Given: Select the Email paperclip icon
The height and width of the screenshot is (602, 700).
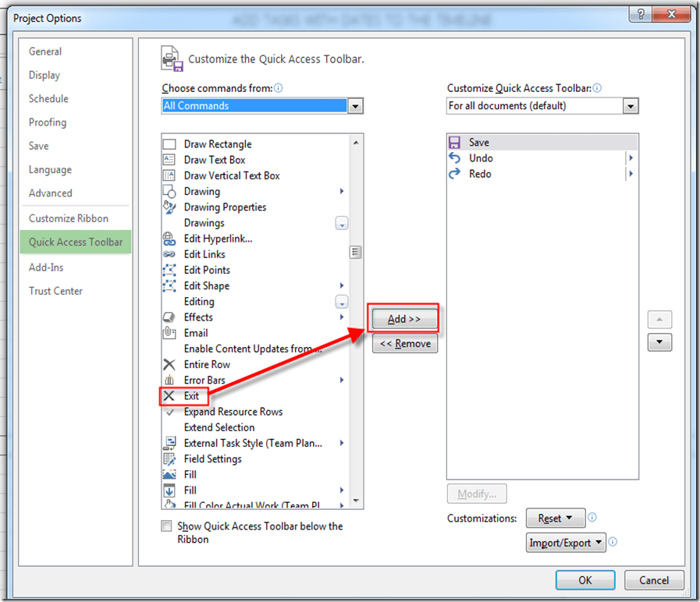Looking at the screenshot, I should tap(169, 333).
